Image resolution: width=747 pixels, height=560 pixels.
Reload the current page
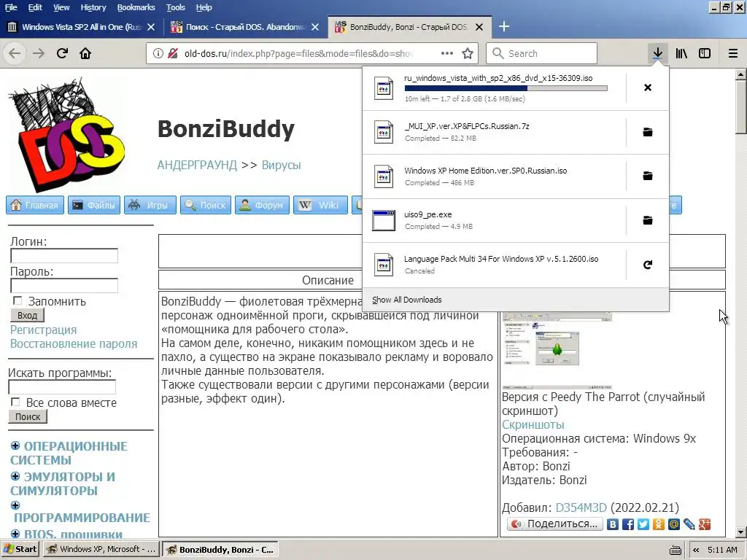pyautogui.click(x=63, y=53)
